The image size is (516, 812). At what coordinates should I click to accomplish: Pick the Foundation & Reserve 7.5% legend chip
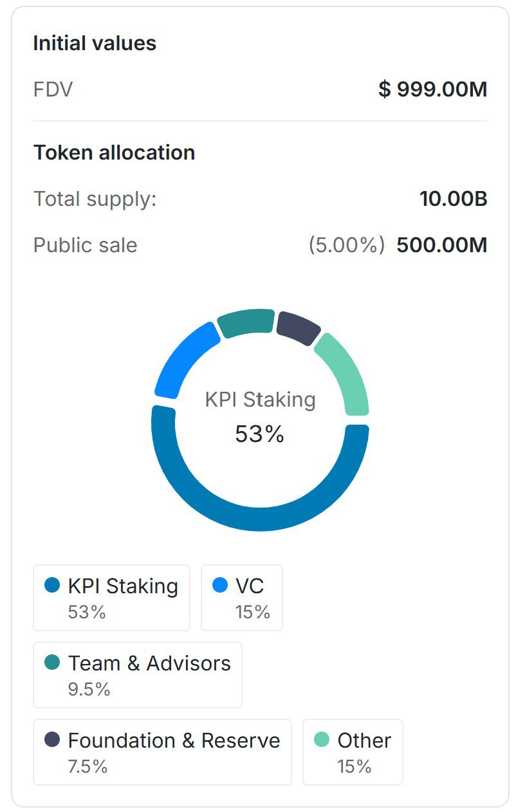click(162, 752)
